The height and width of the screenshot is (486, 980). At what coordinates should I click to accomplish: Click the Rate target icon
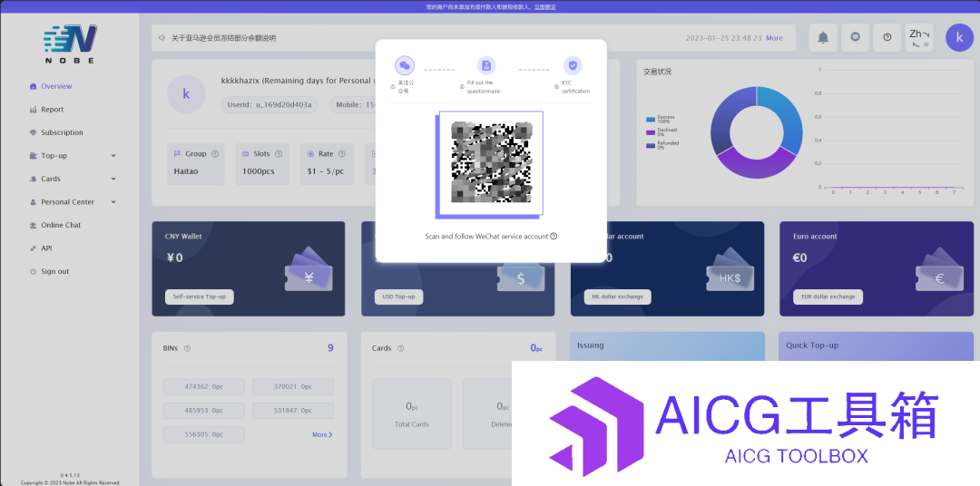pyautogui.click(x=310, y=153)
